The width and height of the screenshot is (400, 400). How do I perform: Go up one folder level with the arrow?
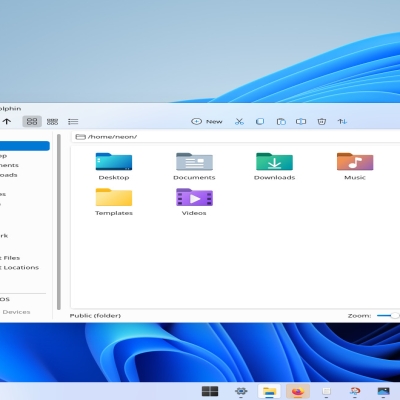click(x=7, y=122)
